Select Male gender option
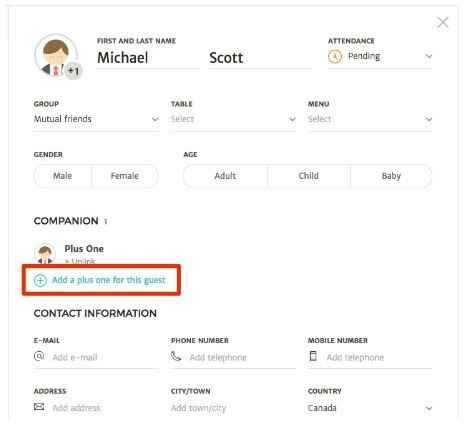 [x=63, y=176]
